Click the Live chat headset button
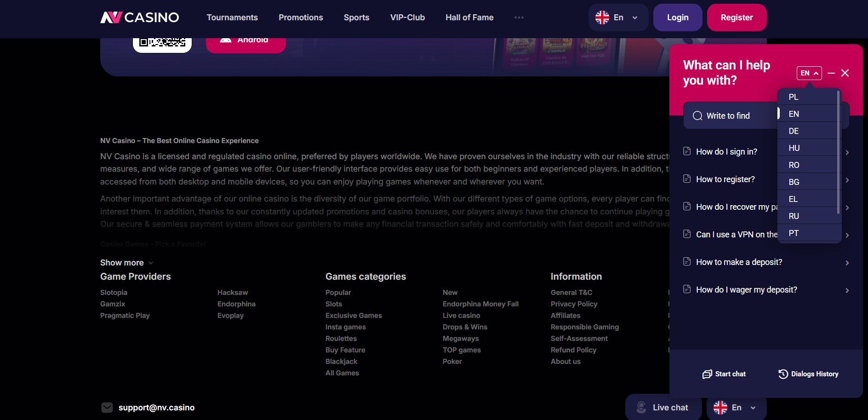 (x=663, y=408)
